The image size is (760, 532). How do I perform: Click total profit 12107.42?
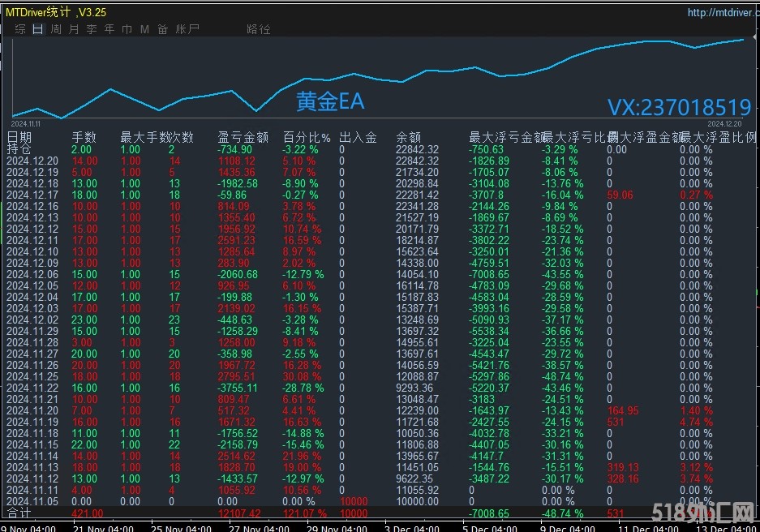(239, 513)
